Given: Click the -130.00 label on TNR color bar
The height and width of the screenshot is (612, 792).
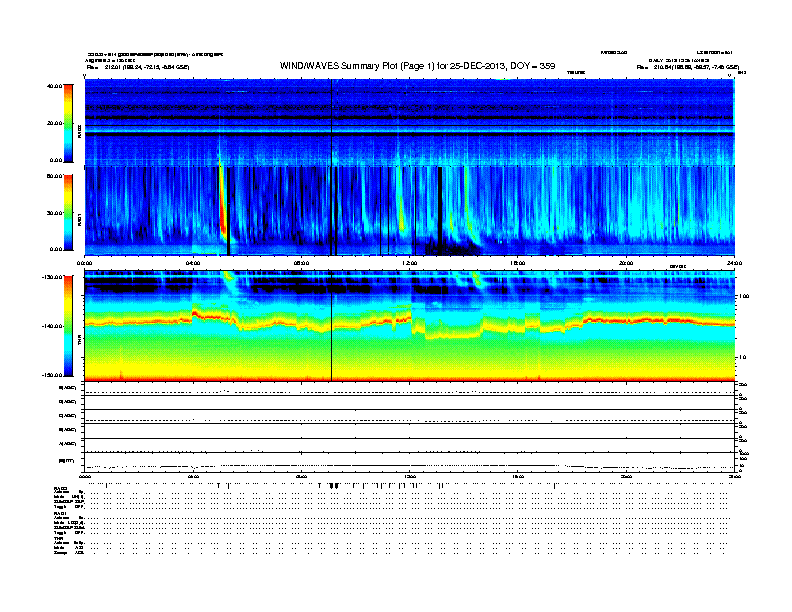Looking at the screenshot, I should (53, 277).
